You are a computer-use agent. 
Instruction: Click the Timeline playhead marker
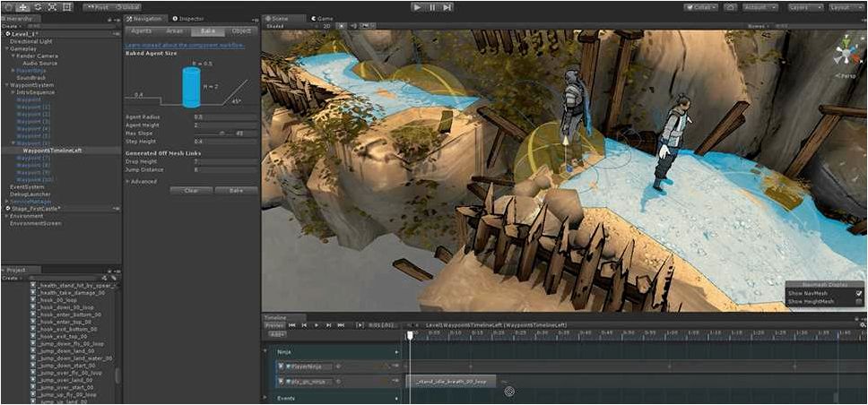coord(410,335)
